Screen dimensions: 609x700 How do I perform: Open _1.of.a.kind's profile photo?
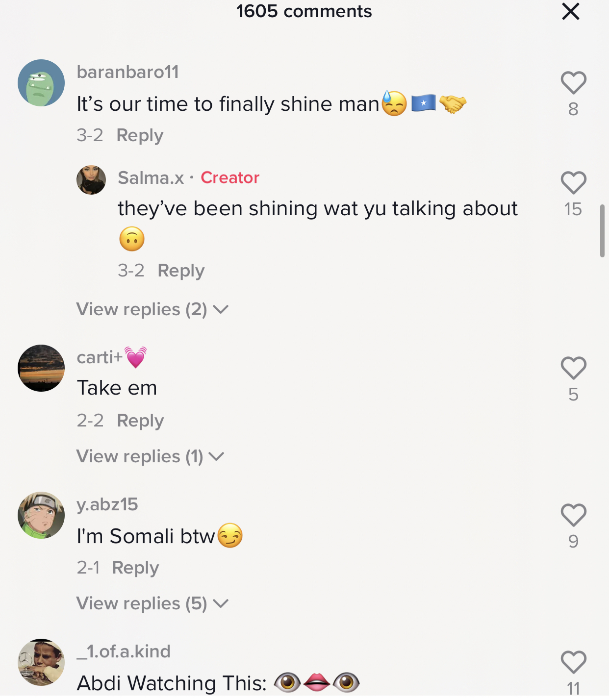point(41,662)
